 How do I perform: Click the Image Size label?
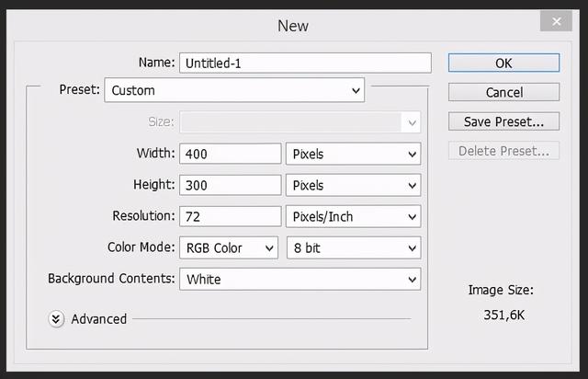(501, 290)
